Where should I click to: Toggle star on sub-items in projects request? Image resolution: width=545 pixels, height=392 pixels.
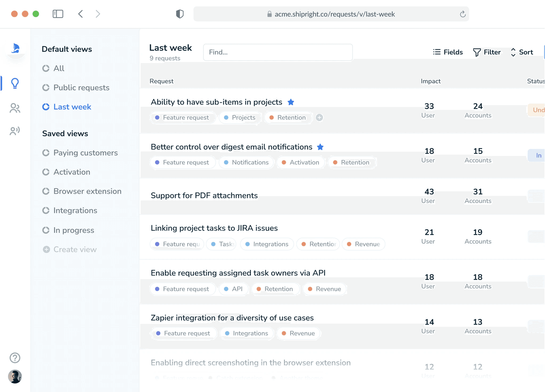pos(291,102)
